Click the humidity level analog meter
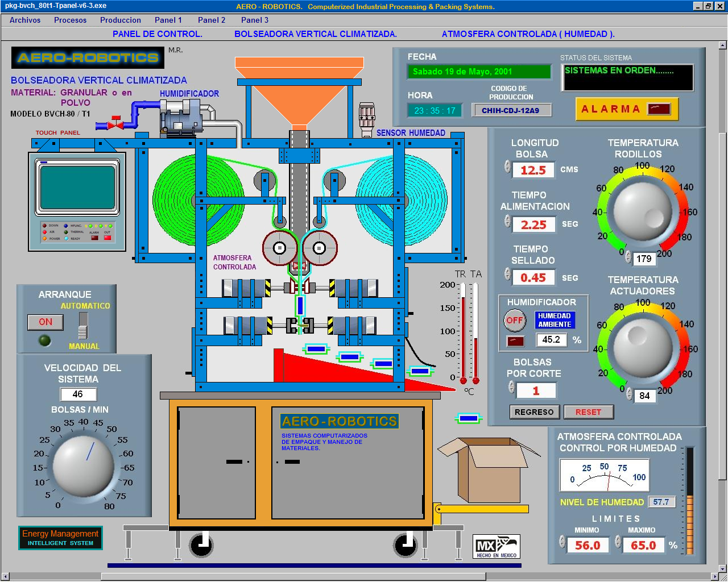Viewport: 728px width, 582px height. click(x=604, y=475)
